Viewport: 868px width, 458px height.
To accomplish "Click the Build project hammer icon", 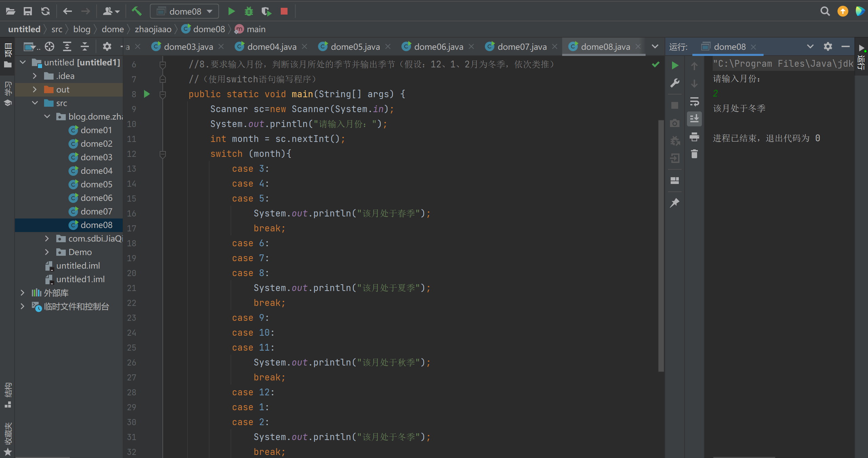I will click(136, 12).
